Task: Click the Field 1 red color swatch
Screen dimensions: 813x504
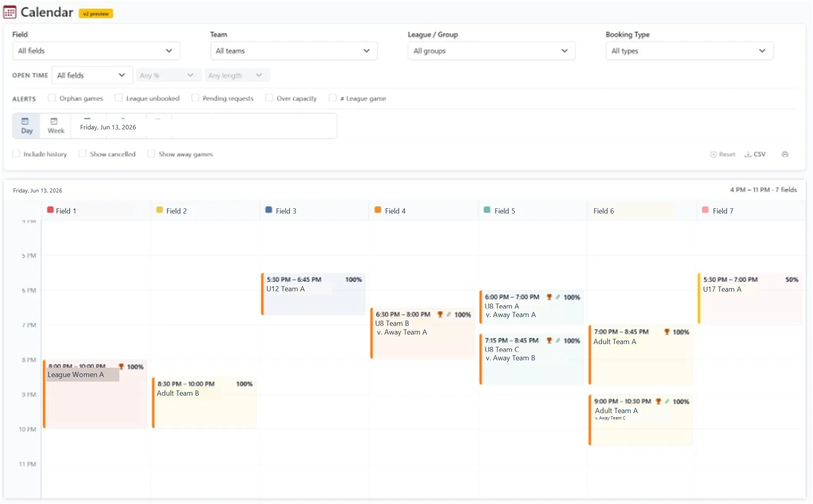Action: 50,210
